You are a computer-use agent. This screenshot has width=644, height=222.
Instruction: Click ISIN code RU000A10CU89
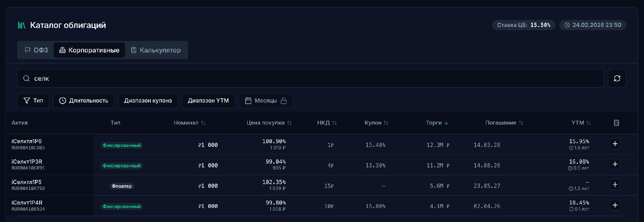(x=28, y=148)
